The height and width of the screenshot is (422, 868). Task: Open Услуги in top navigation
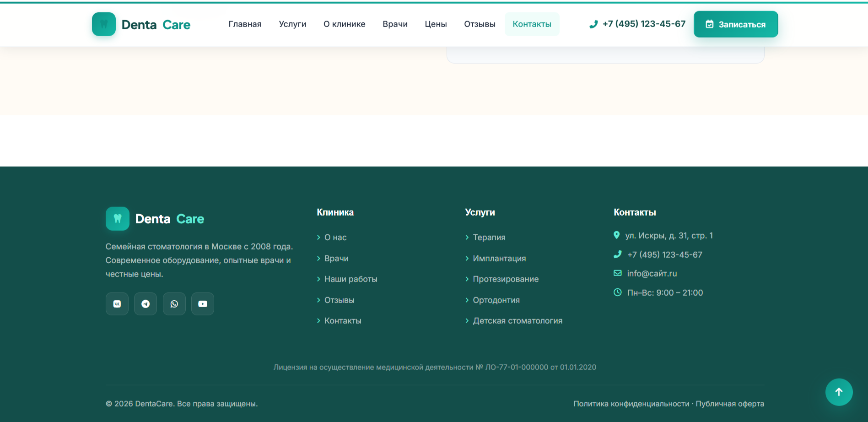pyautogui.click(x=293, y=24)
